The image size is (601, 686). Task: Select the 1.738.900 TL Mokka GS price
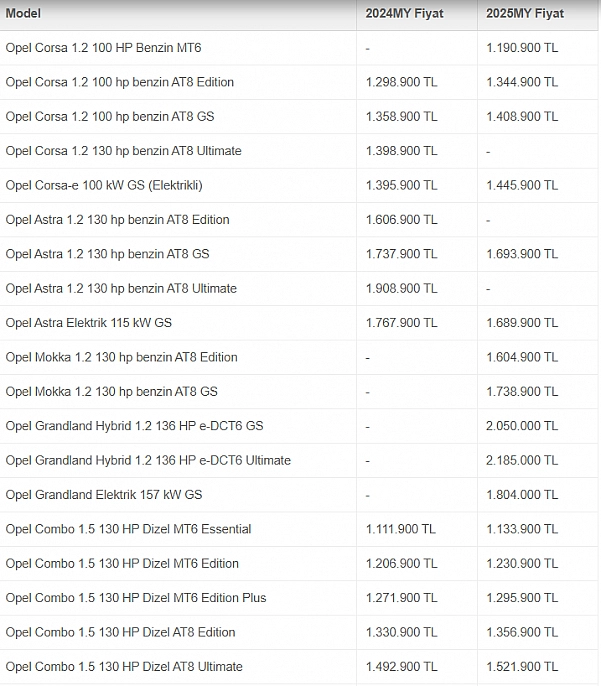click(522, 391)
